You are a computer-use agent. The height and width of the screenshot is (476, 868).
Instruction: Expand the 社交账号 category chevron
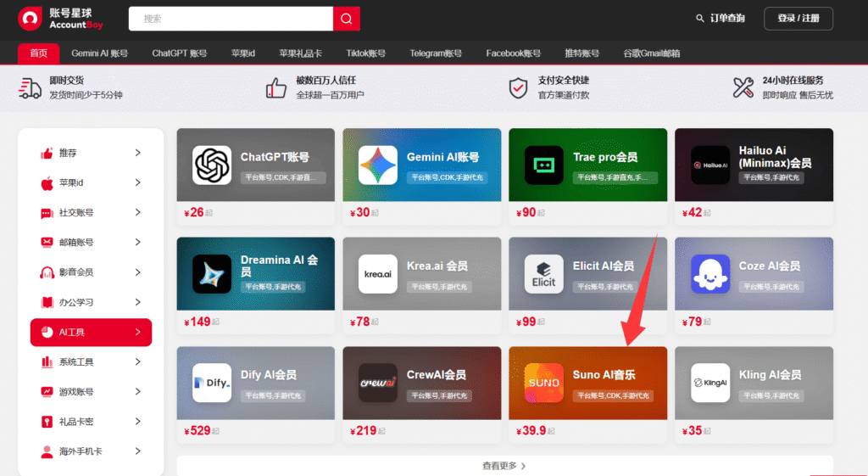click(138, 213)
